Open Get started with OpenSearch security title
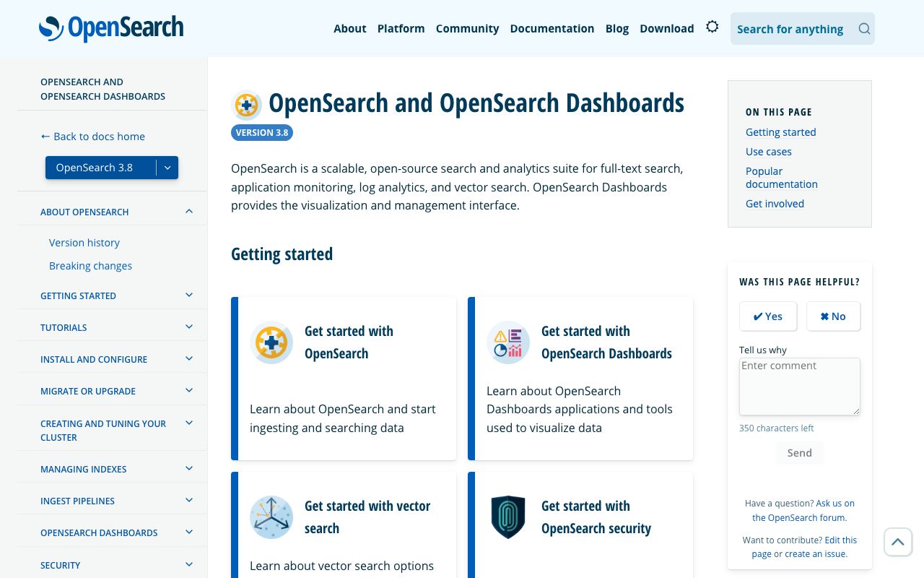 point(596,517)
